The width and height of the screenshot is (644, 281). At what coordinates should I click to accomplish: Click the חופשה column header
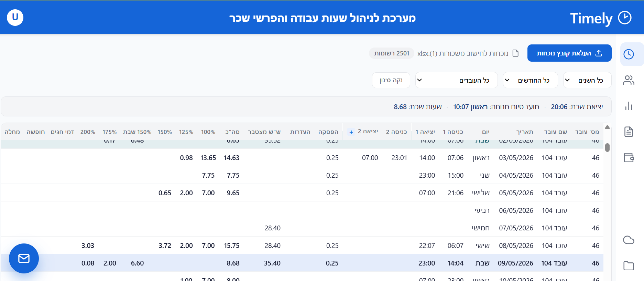36,132
